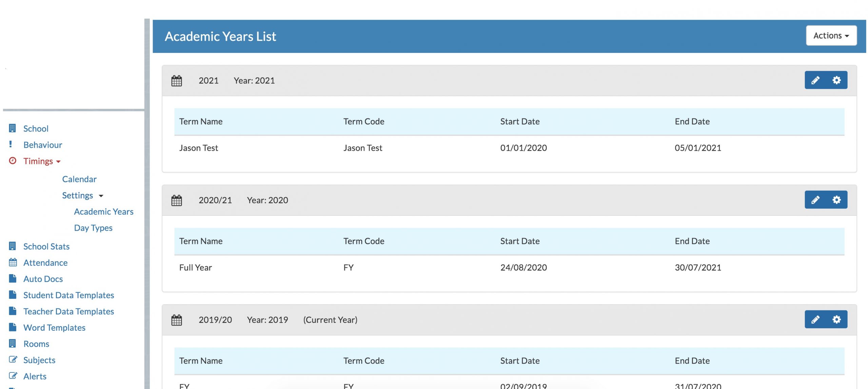Click the Rooms building icon
The height and width of the screenshot is (389, 868).
(x=12, y=344)
